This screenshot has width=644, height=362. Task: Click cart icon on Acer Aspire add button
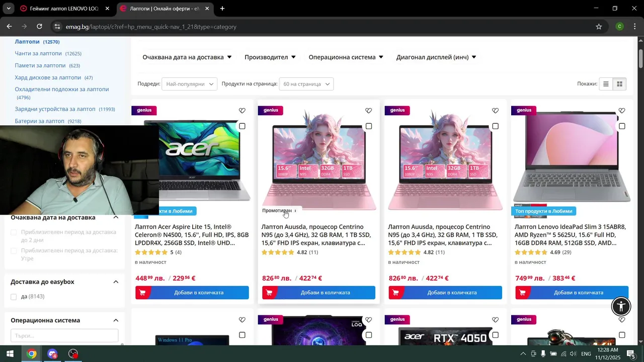143,293
